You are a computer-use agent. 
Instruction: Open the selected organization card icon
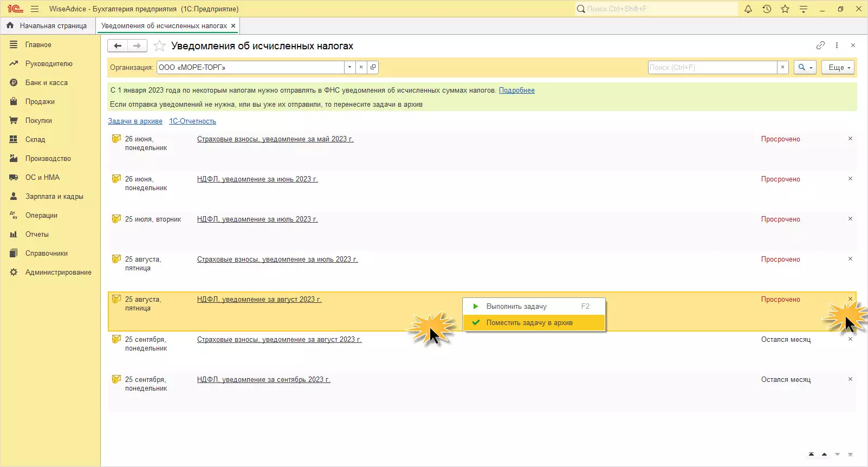pos(373,67)
